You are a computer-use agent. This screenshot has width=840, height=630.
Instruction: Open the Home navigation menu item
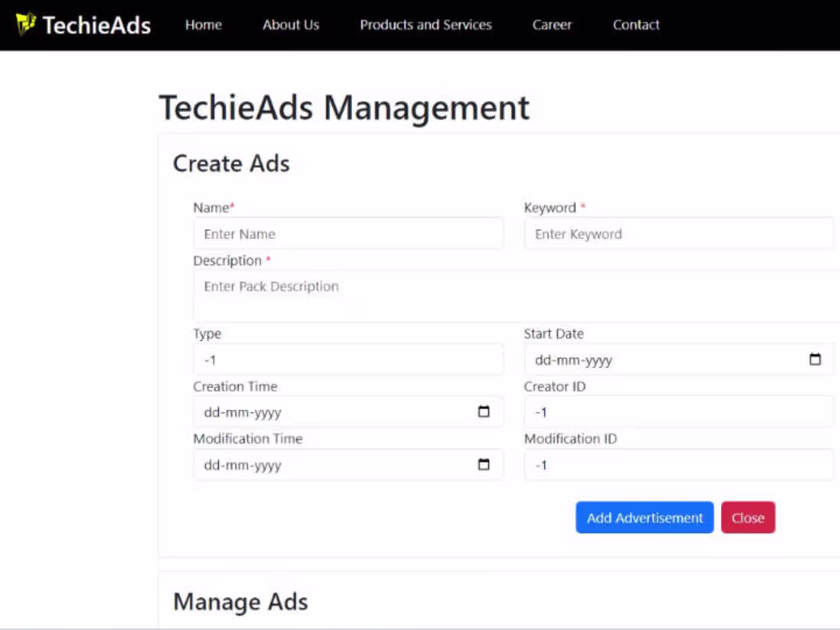pos(203,24)
